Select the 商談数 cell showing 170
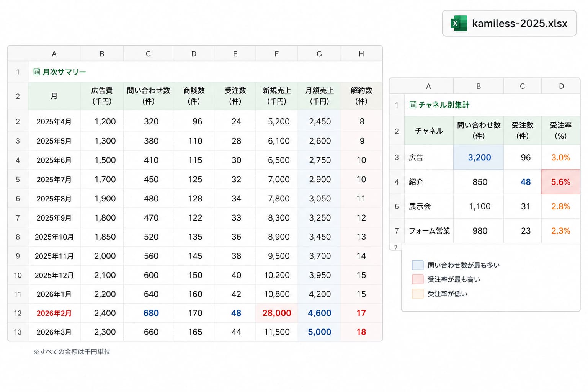 click(x=194, y=313)
